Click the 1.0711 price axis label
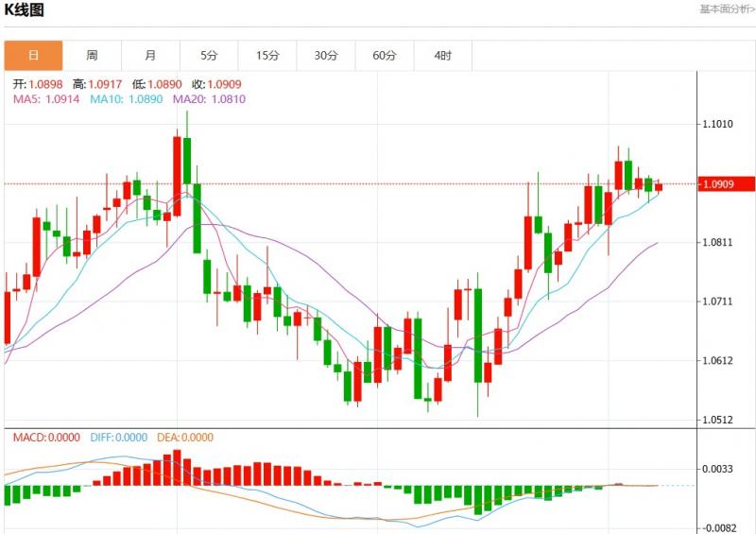756x534 pixels. click(717, 301)
